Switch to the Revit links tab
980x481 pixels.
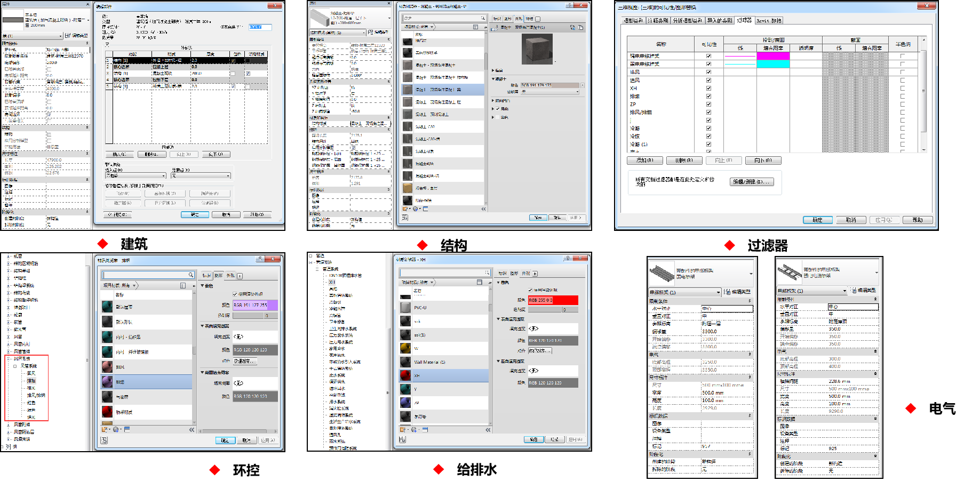click(769, 21)
